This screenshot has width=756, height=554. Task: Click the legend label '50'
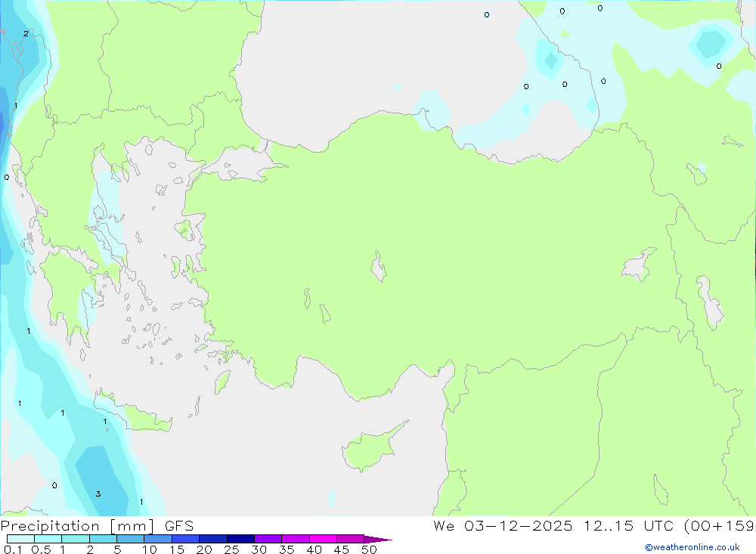pyautogui.click(x=369, y=549)
